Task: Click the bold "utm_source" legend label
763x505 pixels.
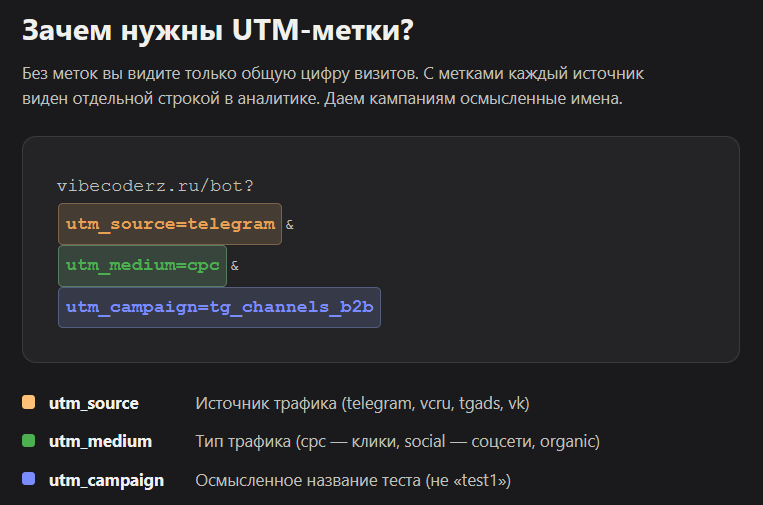Action: click(x=94, y=403)
